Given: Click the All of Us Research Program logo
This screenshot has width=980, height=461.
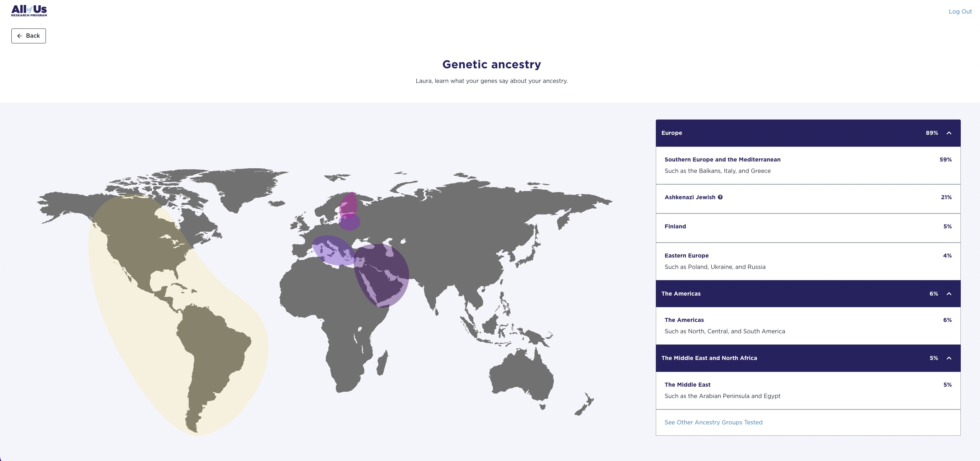Looking at the screenshot, I should 29,11.
